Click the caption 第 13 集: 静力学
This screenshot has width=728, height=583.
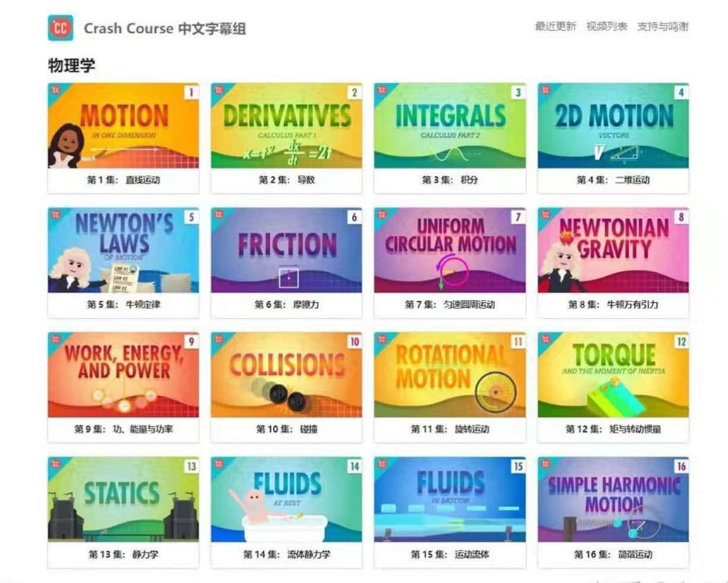pyautogui.click(x=124, y=554)
